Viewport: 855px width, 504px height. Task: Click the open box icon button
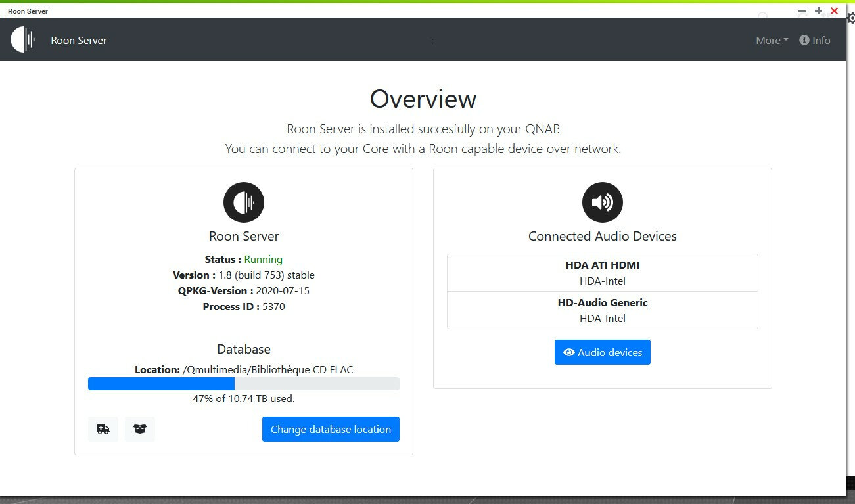(140, 429)
